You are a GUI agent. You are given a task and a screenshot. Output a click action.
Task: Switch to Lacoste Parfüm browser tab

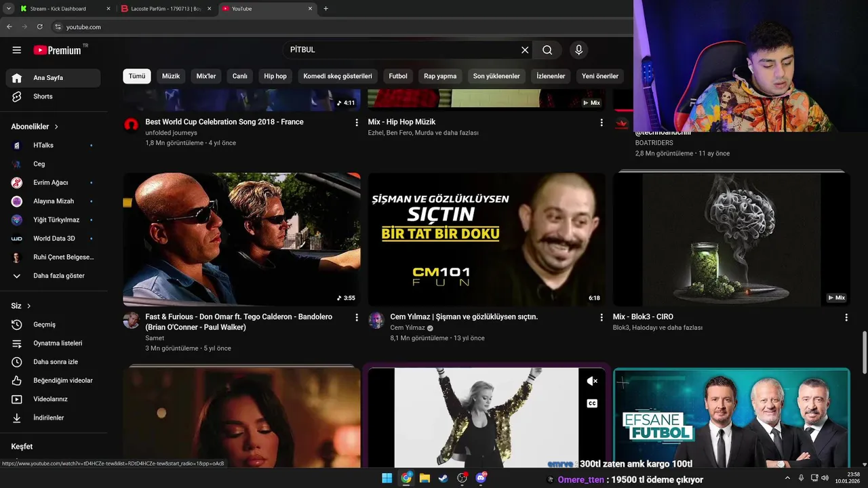point(165,9)
